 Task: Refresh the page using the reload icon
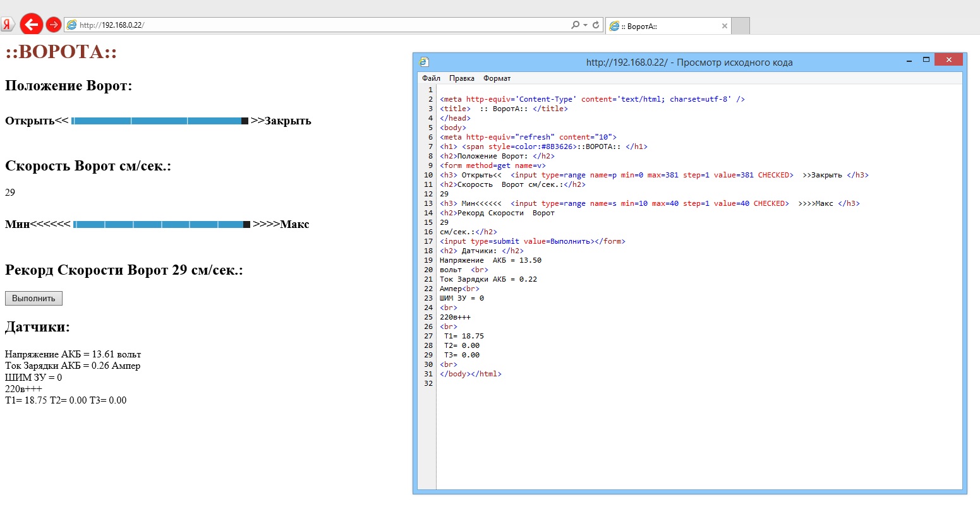coord(596,25)
